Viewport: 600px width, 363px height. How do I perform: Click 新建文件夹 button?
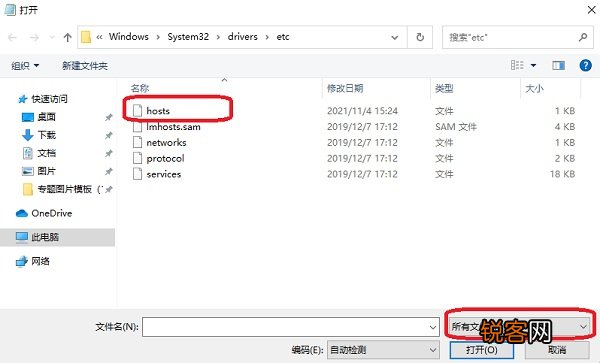pyautogui.click(x=85, y=66)
